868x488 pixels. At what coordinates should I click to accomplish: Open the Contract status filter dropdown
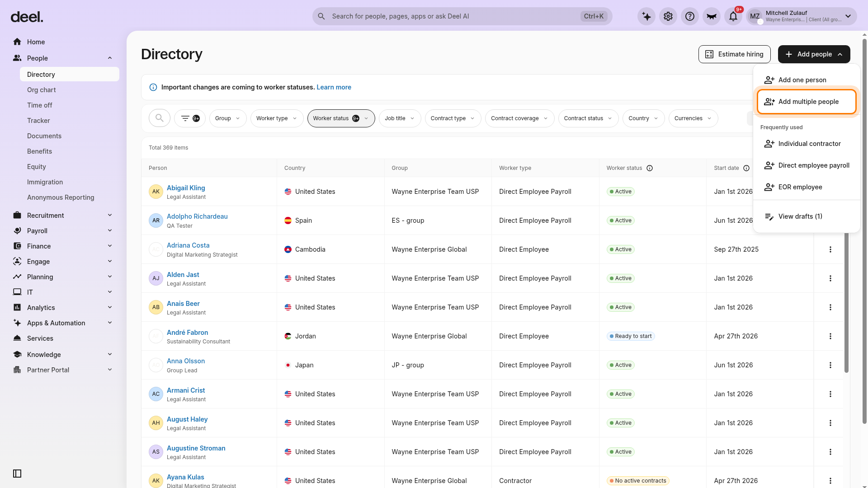588,118
